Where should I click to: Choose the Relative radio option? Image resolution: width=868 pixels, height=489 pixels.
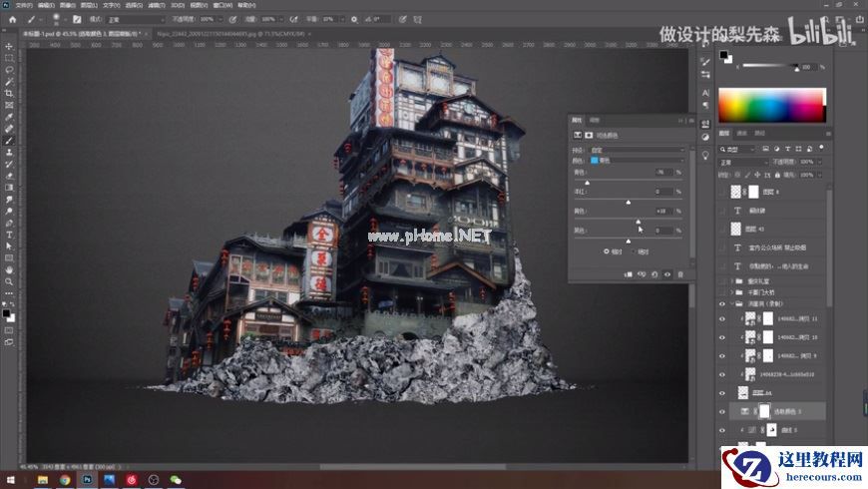607,251
